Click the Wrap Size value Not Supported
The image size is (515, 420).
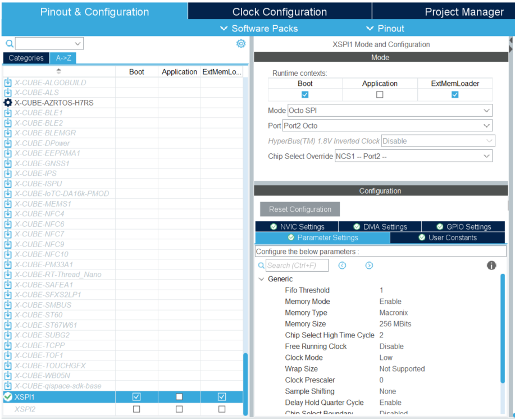click(402, 369)
